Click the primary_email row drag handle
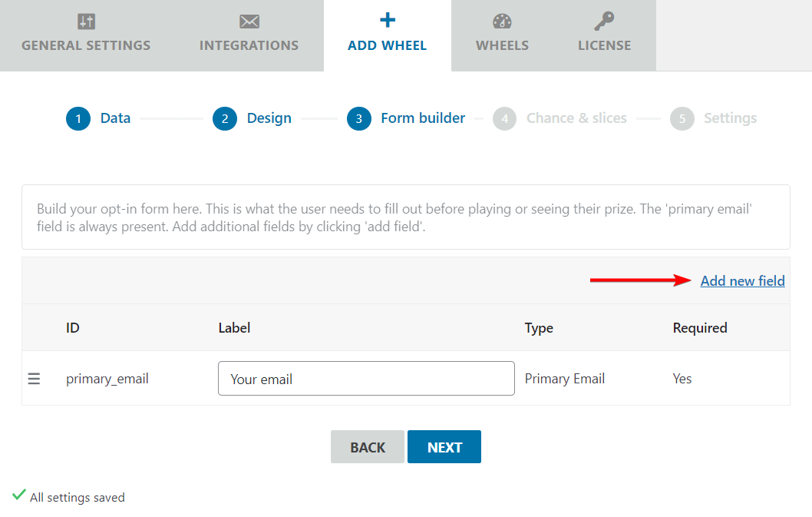 pos(35,379)
